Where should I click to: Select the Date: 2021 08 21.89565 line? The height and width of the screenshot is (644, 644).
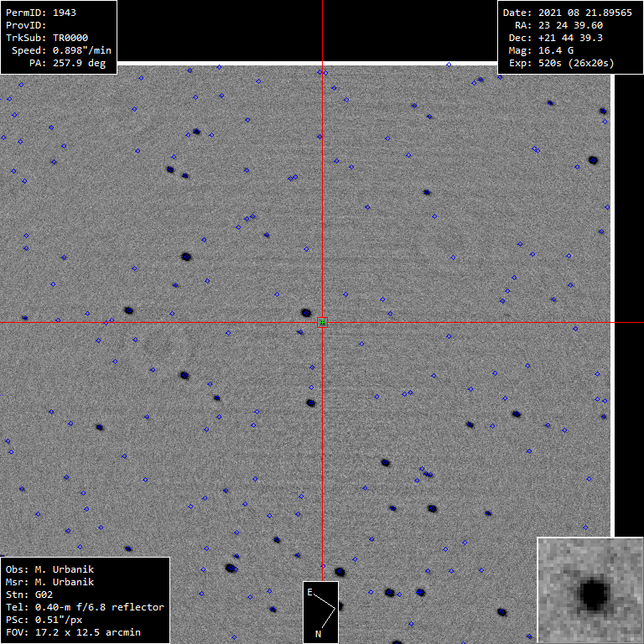[567, 13]
